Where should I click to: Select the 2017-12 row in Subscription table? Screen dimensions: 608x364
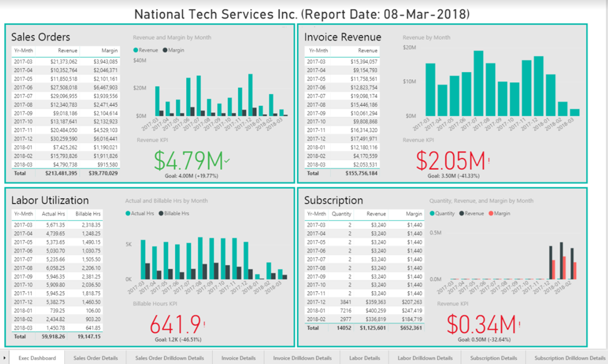click(365, 302)
